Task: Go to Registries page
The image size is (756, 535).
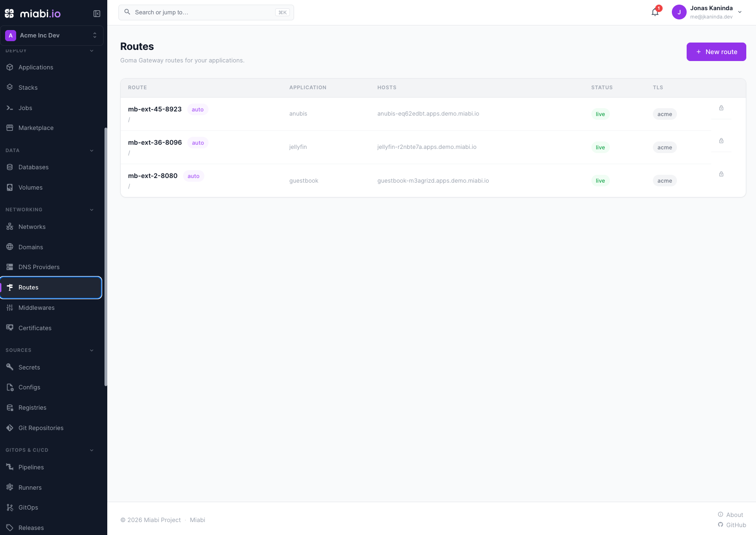Action: pyautogui.click(x=51, y=407)
